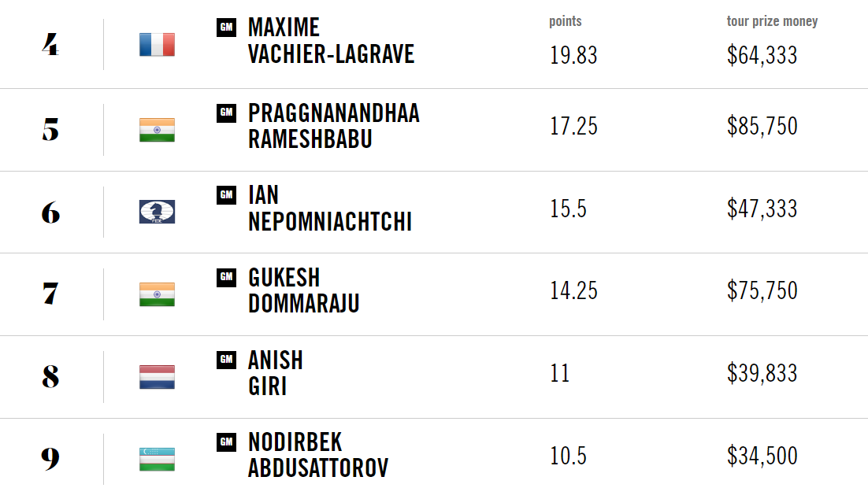The width and height of the screenshot is (868, 499).
Task: Click the points column header
Action: coord(566,21)
